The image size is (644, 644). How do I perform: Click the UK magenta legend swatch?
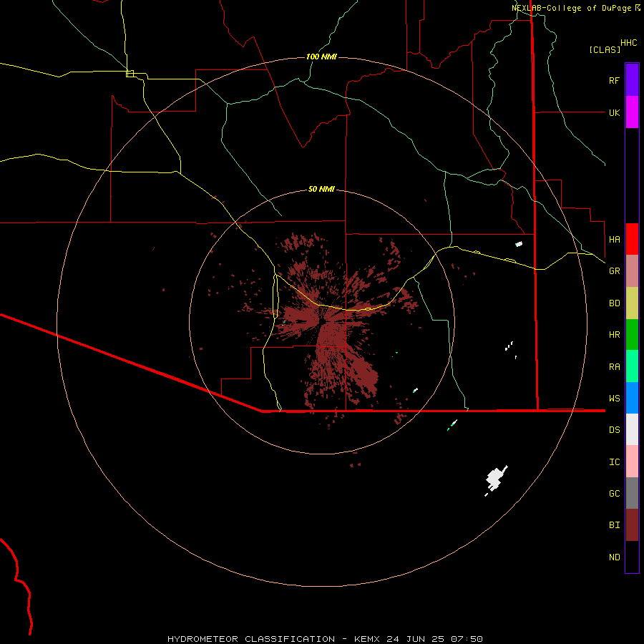coord(632,112)
